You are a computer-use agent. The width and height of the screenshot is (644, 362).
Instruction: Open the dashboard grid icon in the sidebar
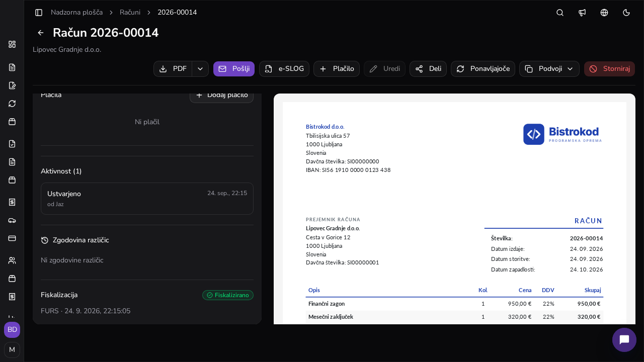12,44
